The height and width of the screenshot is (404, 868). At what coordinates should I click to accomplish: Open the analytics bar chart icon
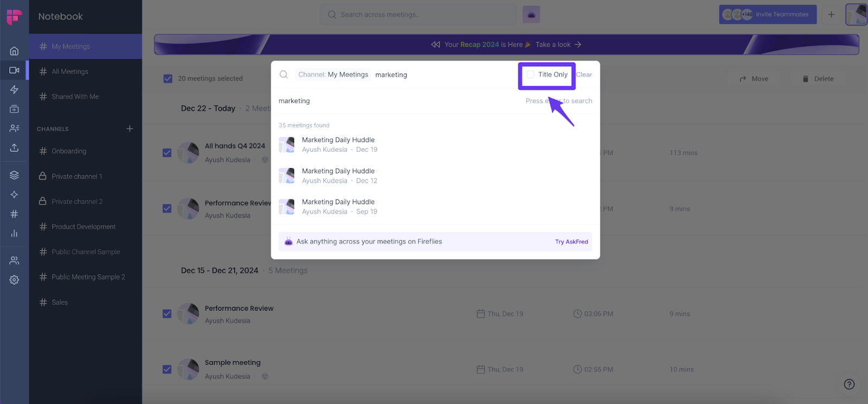coord(14,234)
